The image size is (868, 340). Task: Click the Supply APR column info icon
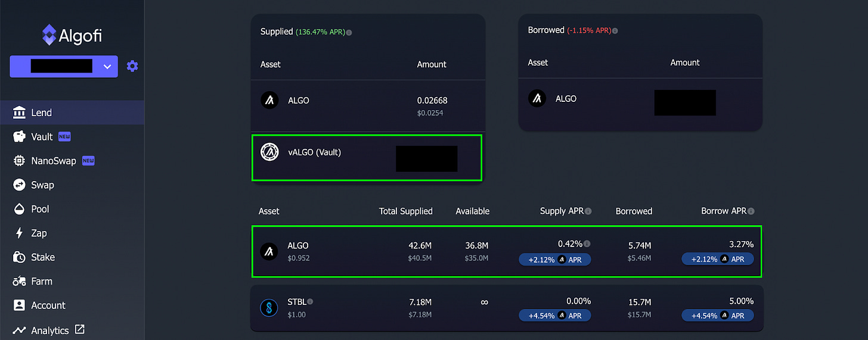[588, 211]
